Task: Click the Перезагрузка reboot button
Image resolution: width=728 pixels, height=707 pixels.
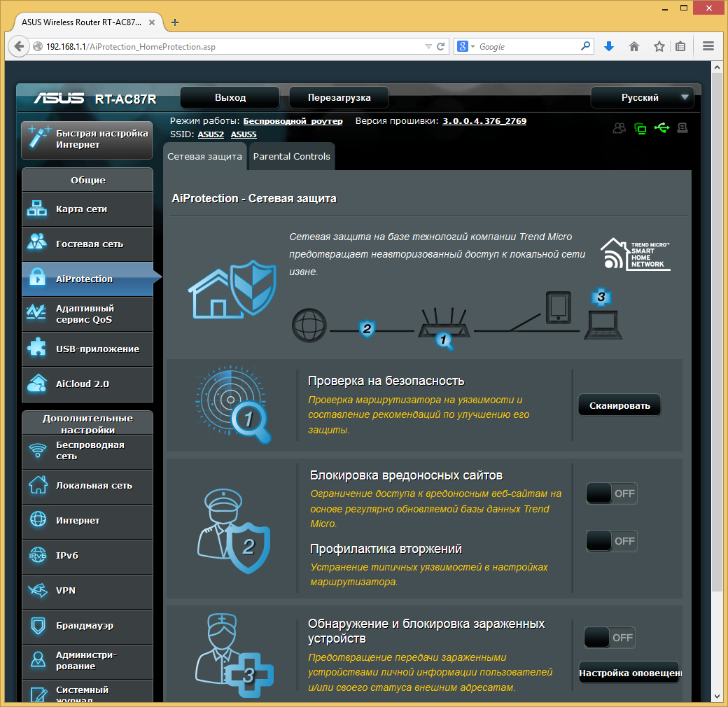Action: 339,97
